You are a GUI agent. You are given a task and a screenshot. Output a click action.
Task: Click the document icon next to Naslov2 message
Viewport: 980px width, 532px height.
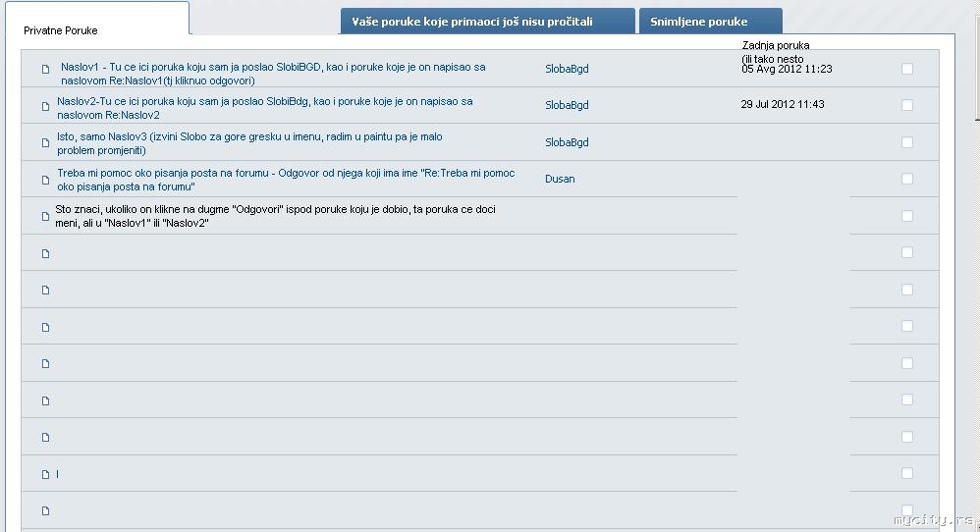(45, 106)
